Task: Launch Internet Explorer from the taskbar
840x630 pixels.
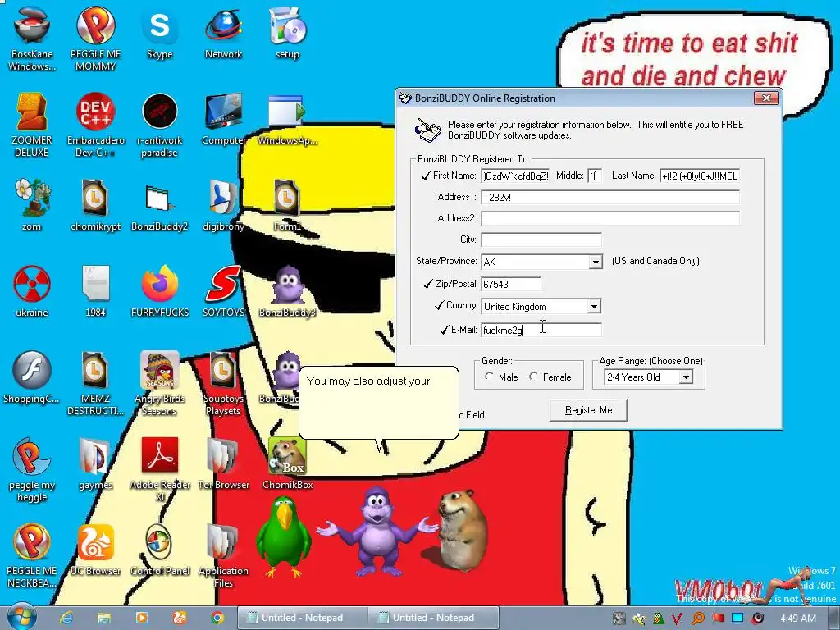Action: (66, 618)
